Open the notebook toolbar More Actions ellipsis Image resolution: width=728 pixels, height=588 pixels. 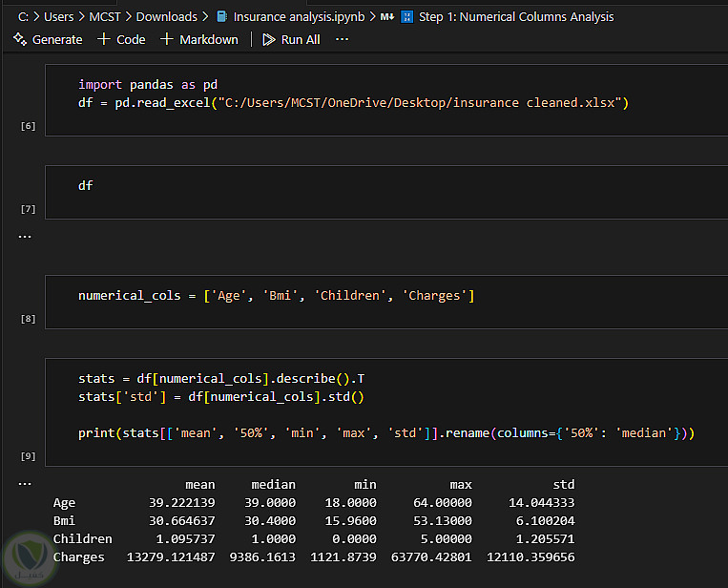[343, 39]
